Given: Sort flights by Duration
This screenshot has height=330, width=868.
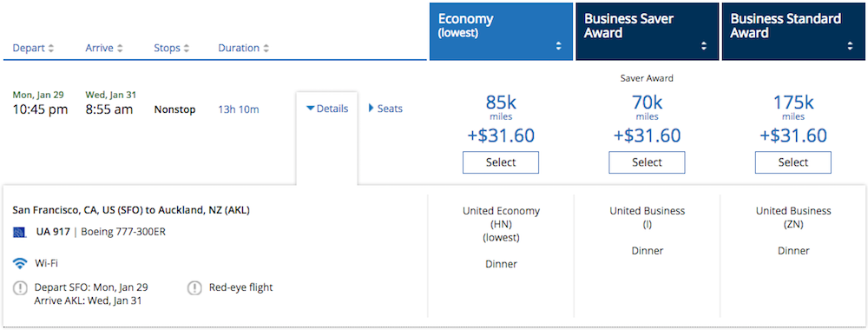Looking at the screenshot, I should point(244,48).
